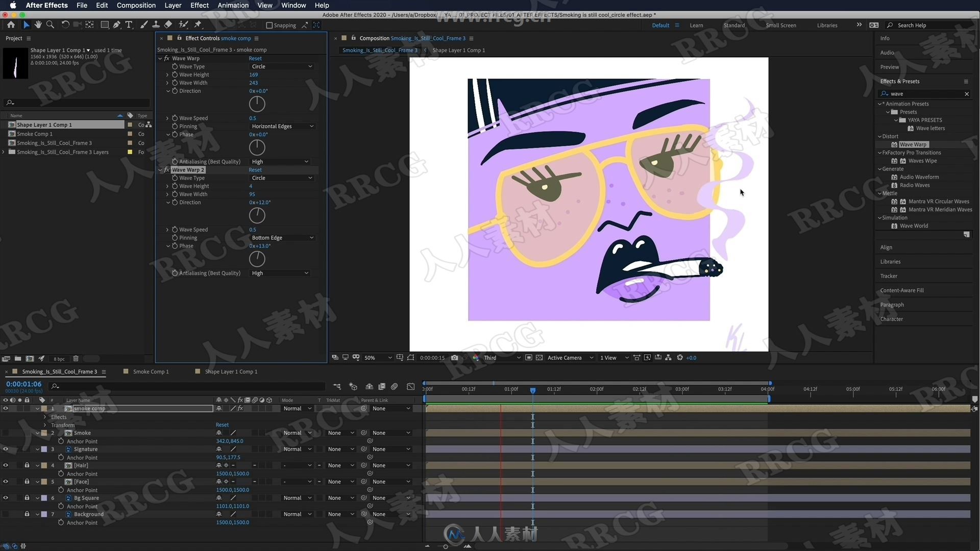The height and width of the screenshot is (551, 980).
Task: Open the Composition Flowchart icon in viewer
Action: click(x=668, y=358)
